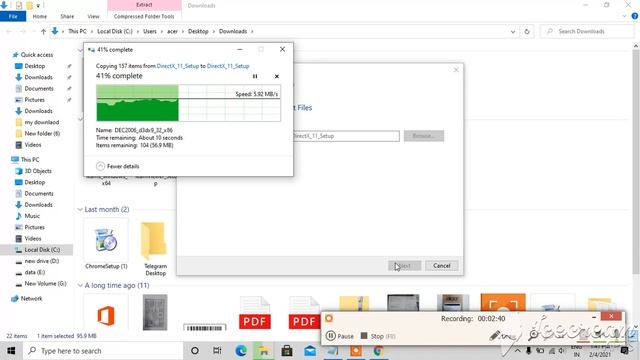Open Music in navigation pane
This screenshot has height=360, width=640.
(x=32, y=216)
